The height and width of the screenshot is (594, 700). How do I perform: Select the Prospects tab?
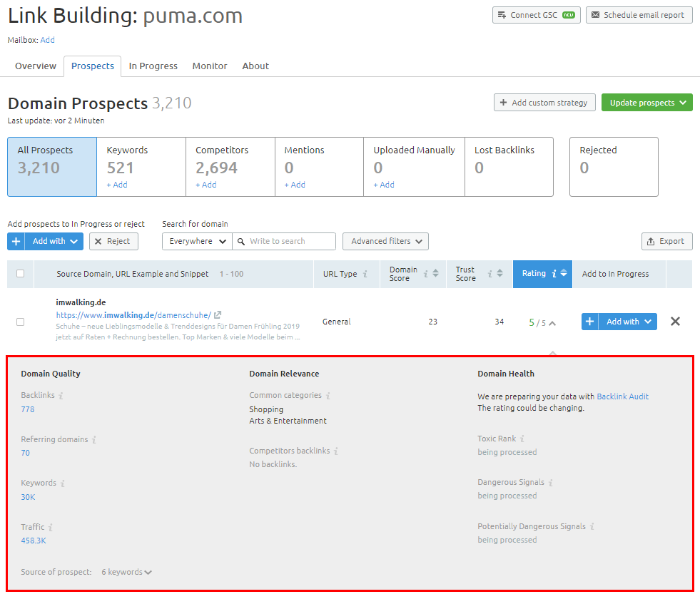pyautogui.click(x=93, y=66)
